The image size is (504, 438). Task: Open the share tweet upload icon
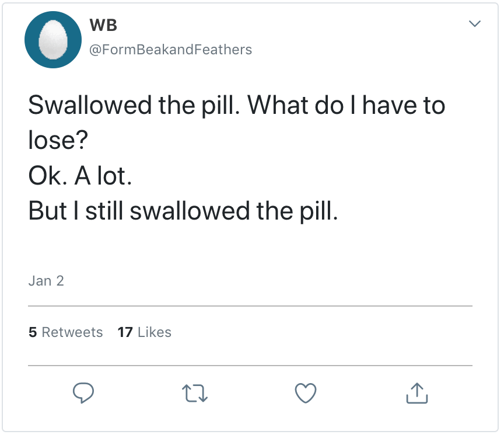click(416, 393)
